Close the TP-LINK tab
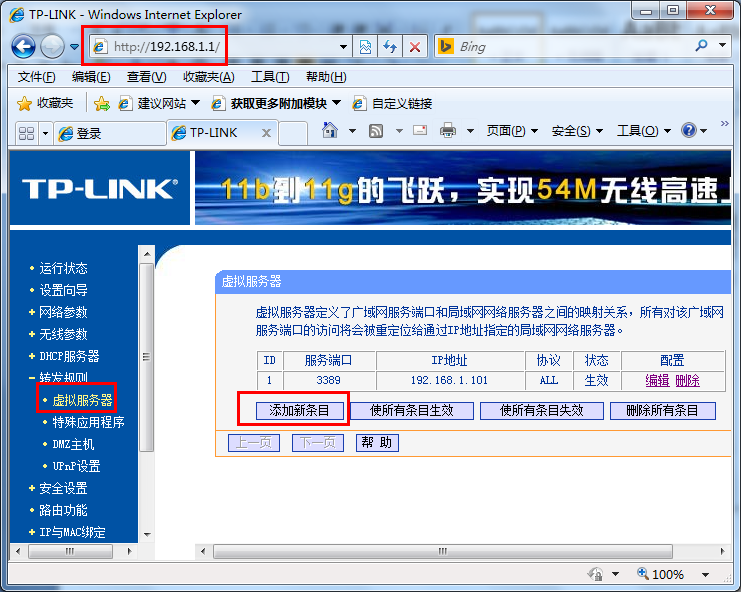741x592 pixels. [x=267, y=133]
